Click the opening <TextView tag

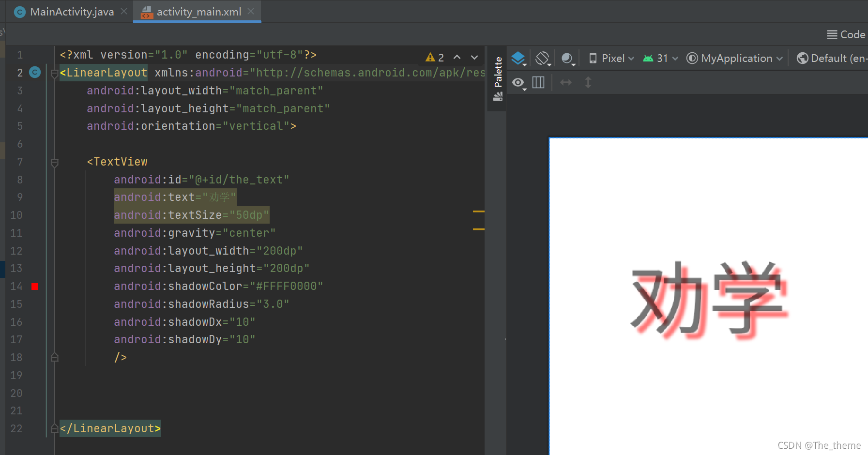click(117, 162)
